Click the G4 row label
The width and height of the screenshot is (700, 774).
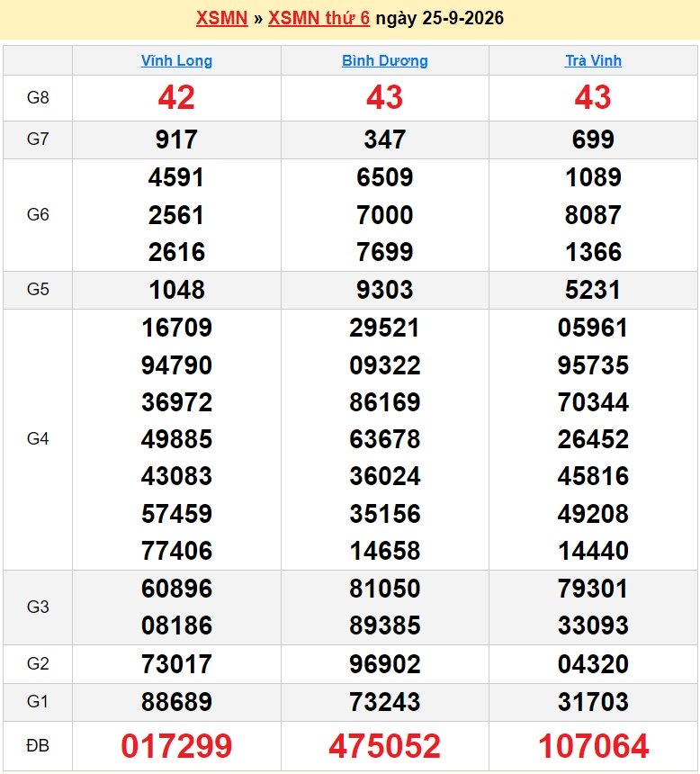38,439
